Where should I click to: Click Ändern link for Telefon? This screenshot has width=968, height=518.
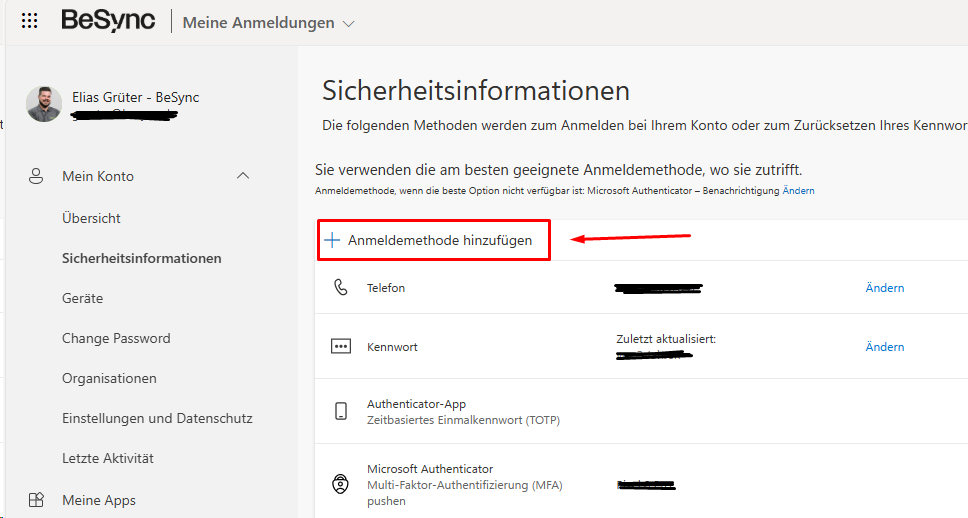884,288
